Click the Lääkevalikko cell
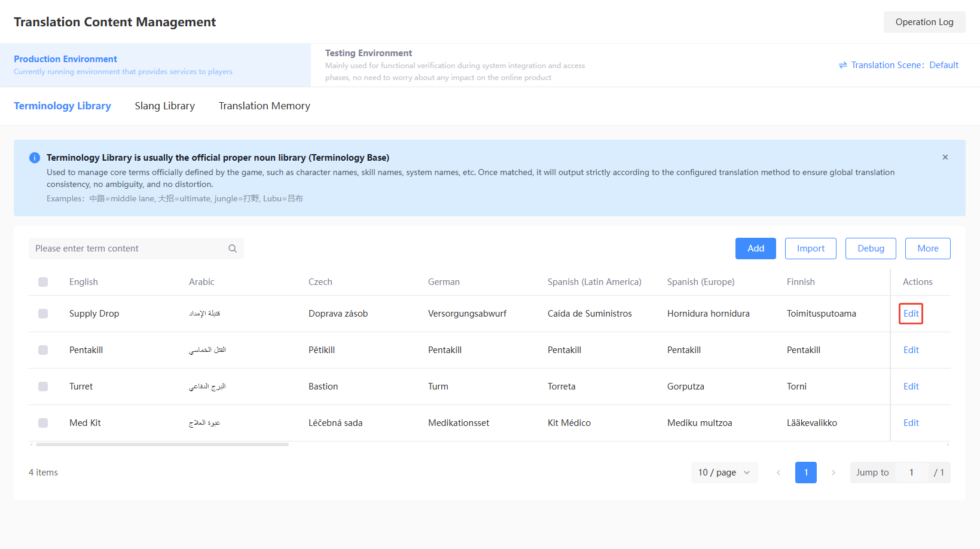 [812, 423]
